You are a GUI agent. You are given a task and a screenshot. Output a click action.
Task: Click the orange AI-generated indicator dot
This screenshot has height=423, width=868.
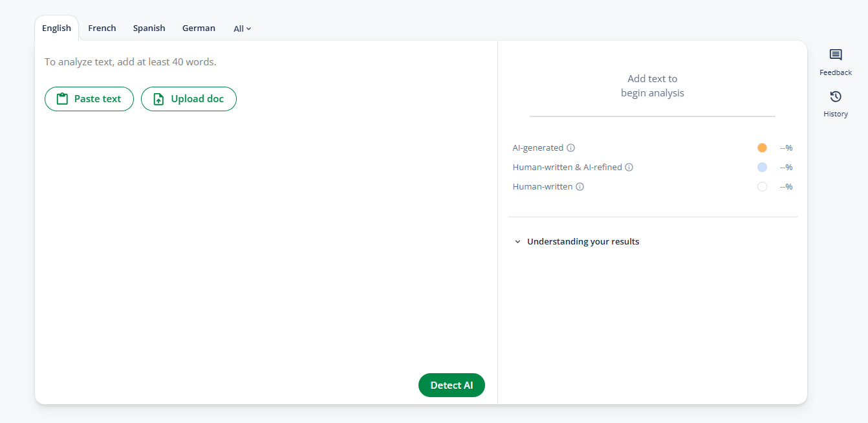(x=762, y=147)
